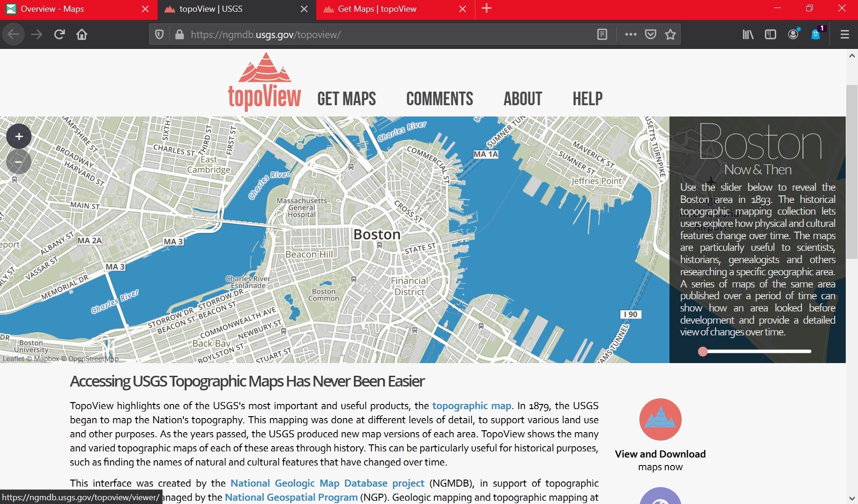This screenshot has height=504, width=858.
Task: Click the Boston Common map label
Action: [323, 295]
